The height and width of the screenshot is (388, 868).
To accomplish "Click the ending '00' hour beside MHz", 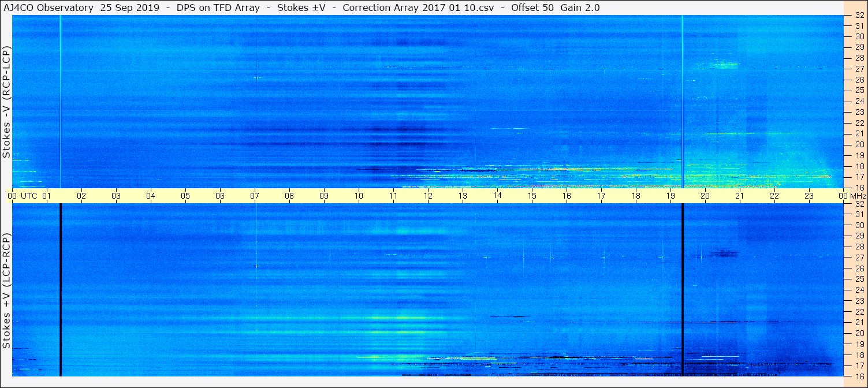I will [x=843, y=196].
